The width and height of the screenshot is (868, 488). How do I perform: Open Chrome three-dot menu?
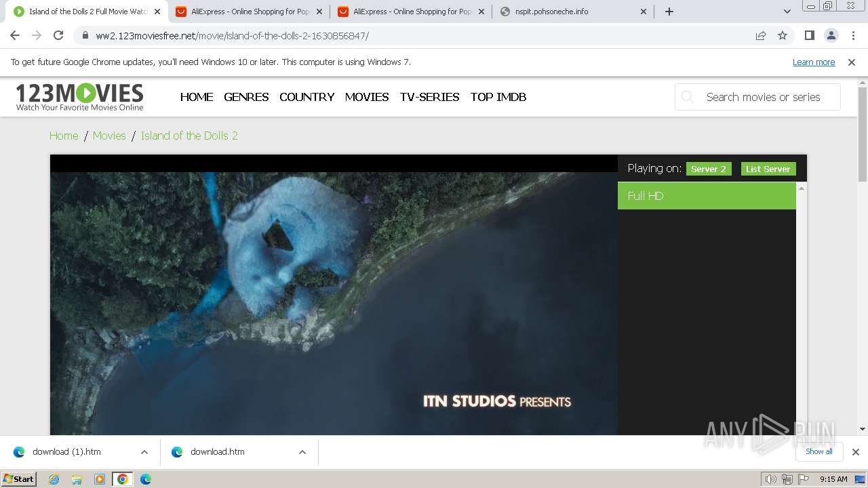[852, 35]
